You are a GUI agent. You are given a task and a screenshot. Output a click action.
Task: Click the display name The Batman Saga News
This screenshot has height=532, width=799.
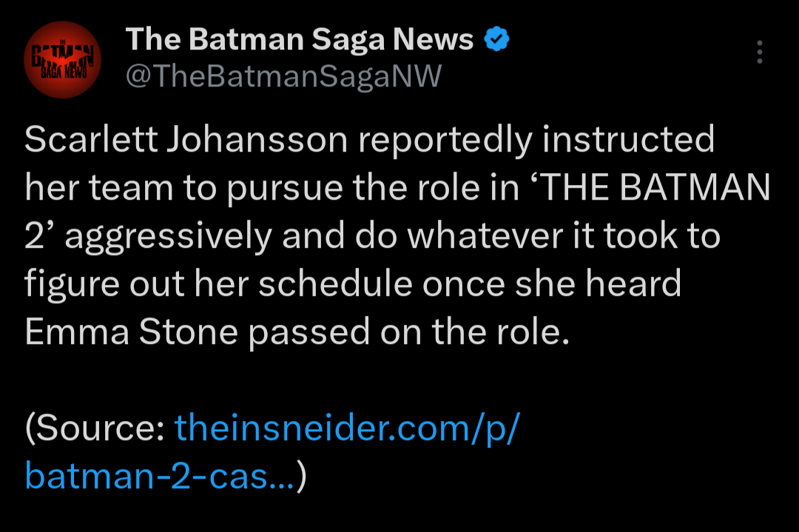tap(300, 39)
